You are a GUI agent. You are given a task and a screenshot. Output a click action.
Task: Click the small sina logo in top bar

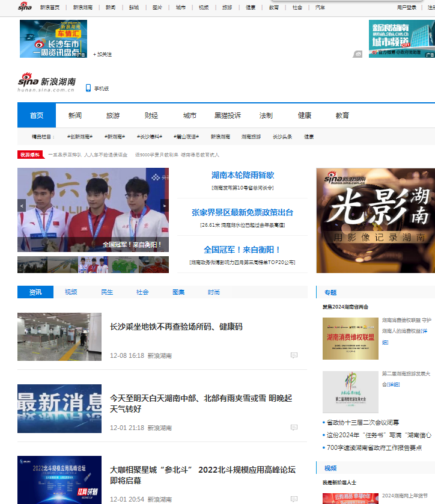click(25, 7)
